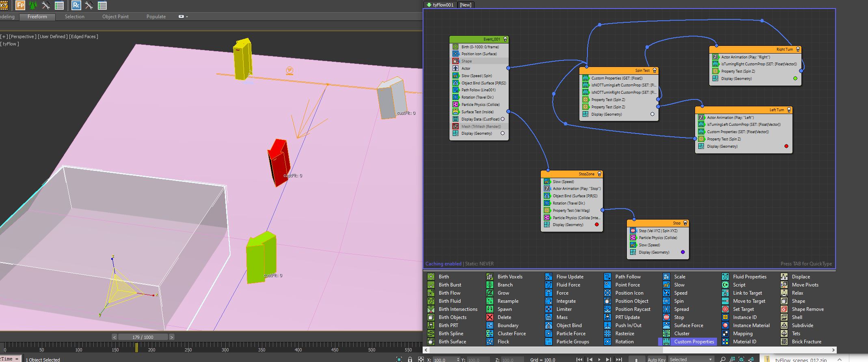This screenshot has width=868, height=362.
Task: Toggle the Stop event lightbulb
Action: (x=685, y=223)
